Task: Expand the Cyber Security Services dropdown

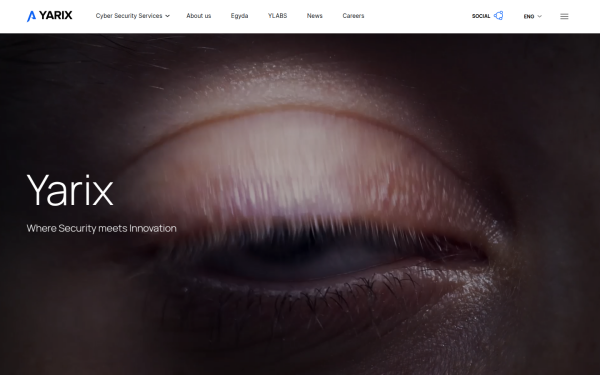Action: click(x=132, y=16)
